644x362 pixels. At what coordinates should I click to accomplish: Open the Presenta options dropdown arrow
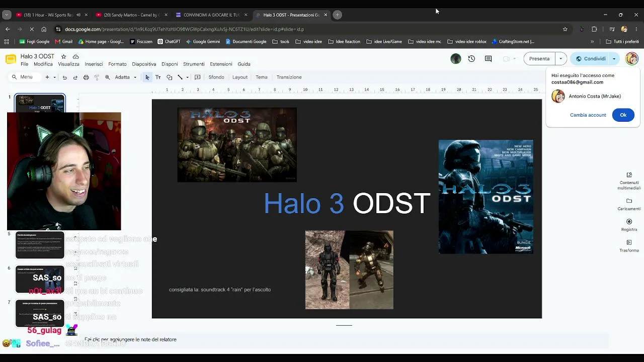click(560, 59)
